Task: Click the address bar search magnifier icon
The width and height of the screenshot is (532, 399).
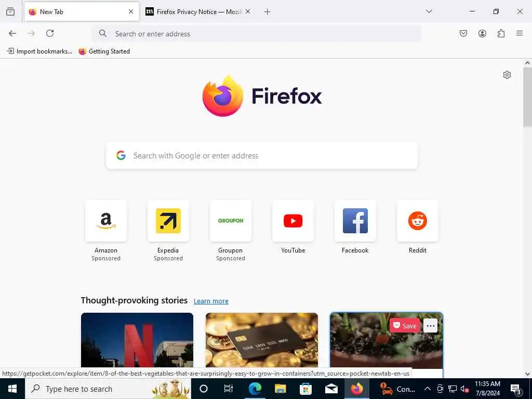Action: pos(103,33)
